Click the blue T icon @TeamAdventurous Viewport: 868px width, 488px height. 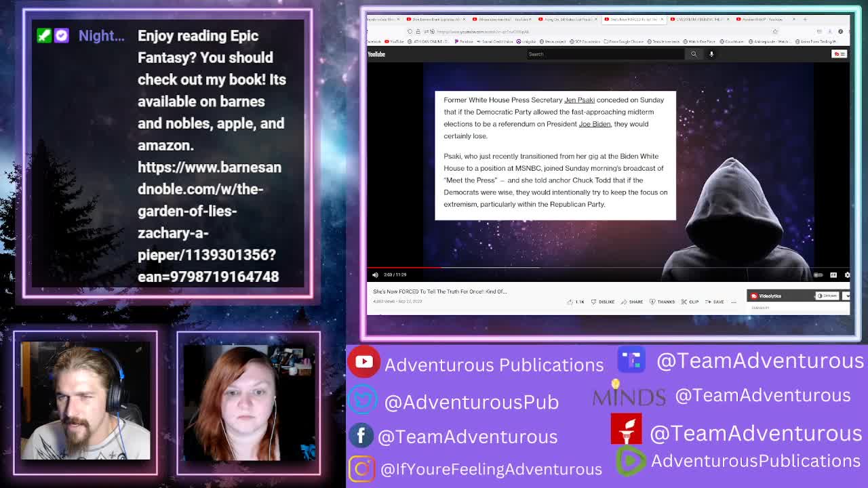[x=631, y=359]
